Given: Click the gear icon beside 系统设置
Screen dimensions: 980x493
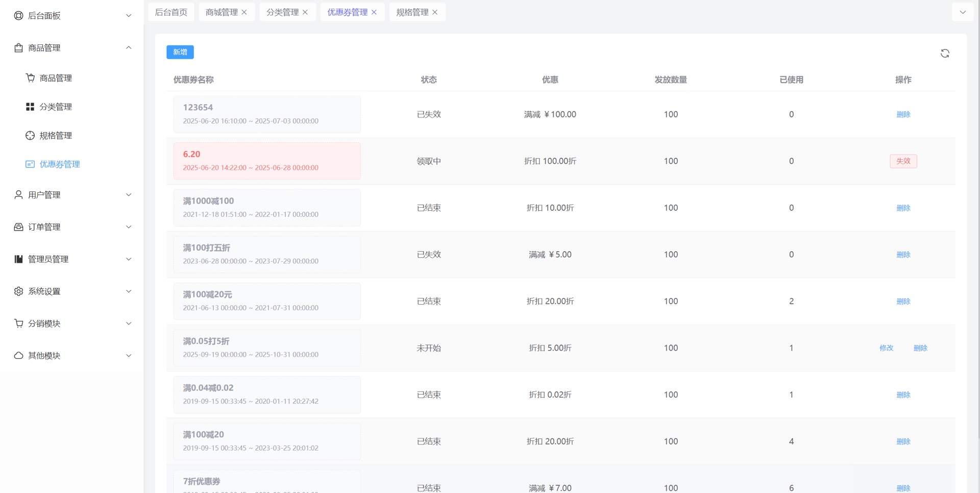Looking at the screenshot, I should [18, 291].
